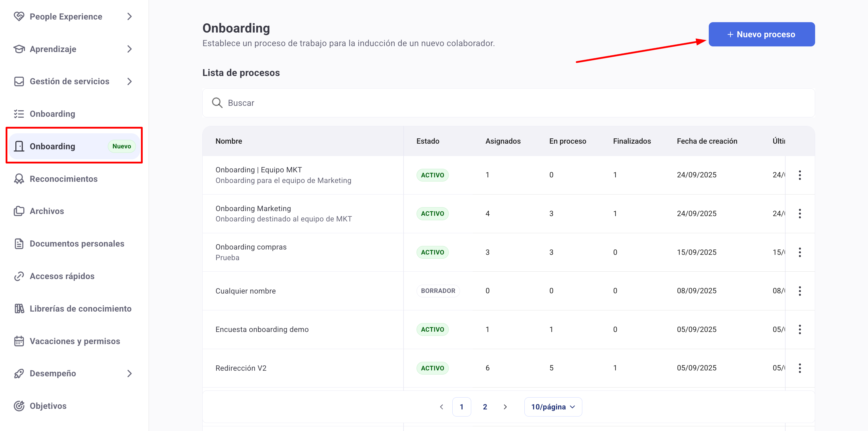Viewport: 868px width, 431px height.
Task: Expand the Gestión de servicios chevron
Action: pyautogui.click(x=129, y=81)
